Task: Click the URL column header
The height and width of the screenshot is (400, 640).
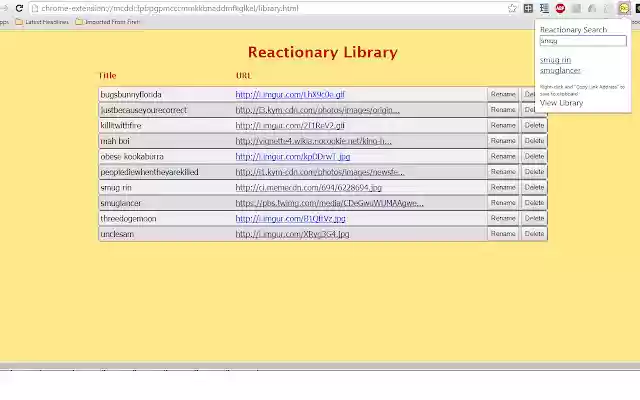Action: coord(244,76)
